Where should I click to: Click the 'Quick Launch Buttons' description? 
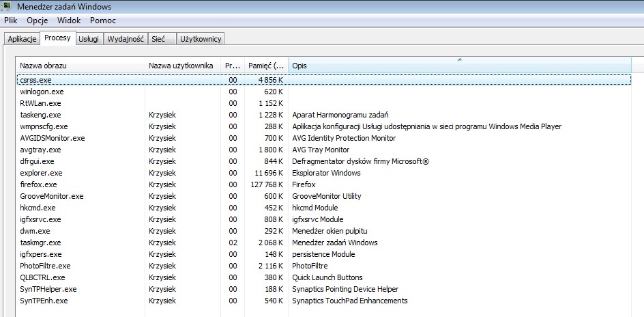coord(327,277)
